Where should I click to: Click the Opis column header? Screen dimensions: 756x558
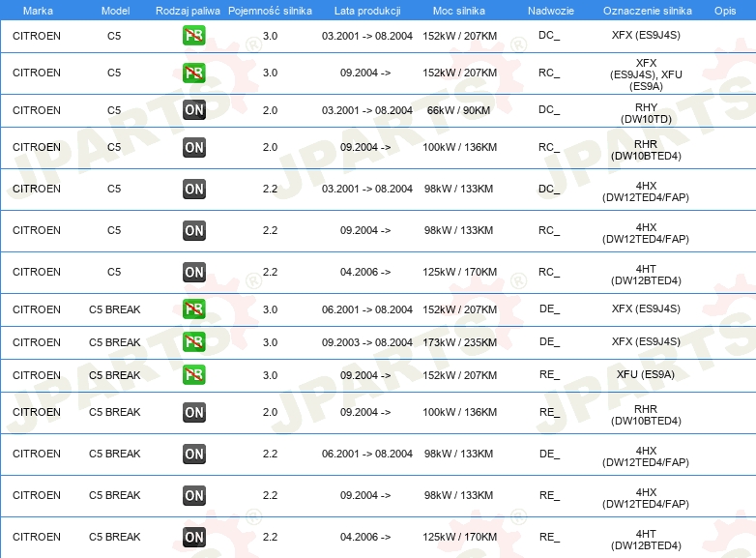coord(725,11)
